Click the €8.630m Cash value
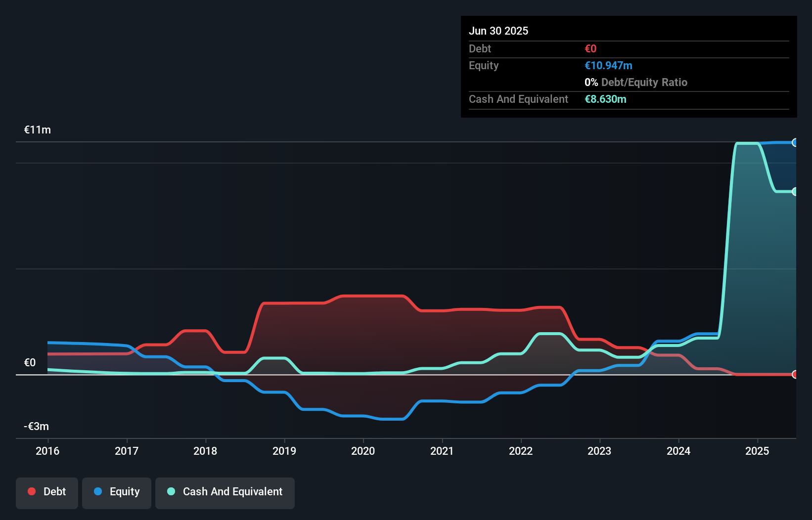This screenshot has width=812, height=520. coord(606,99)
